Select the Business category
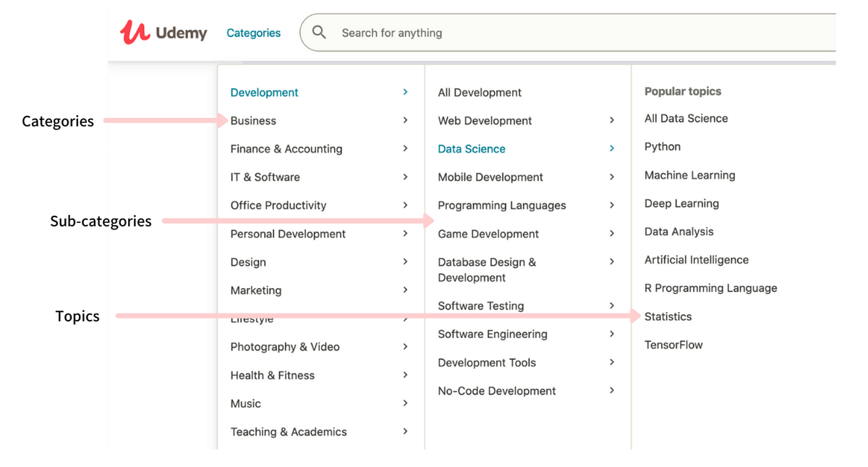The width and height of the screenshot is (868, 467). [252, 120]
